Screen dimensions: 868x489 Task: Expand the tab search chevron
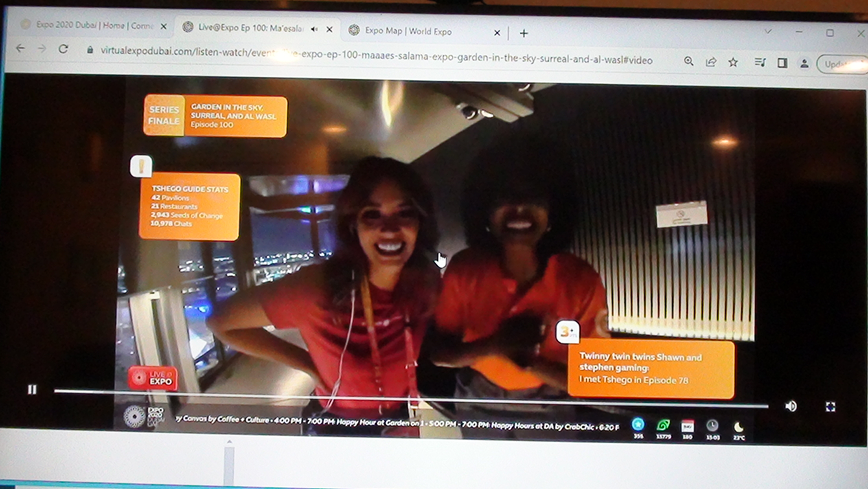[x=768, y=31]
